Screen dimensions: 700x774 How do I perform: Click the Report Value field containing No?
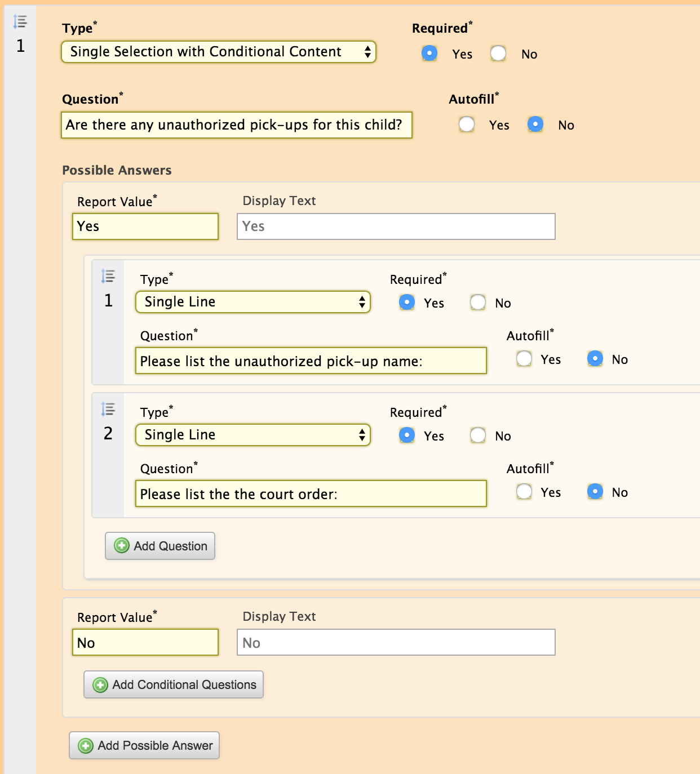[145, 643]
